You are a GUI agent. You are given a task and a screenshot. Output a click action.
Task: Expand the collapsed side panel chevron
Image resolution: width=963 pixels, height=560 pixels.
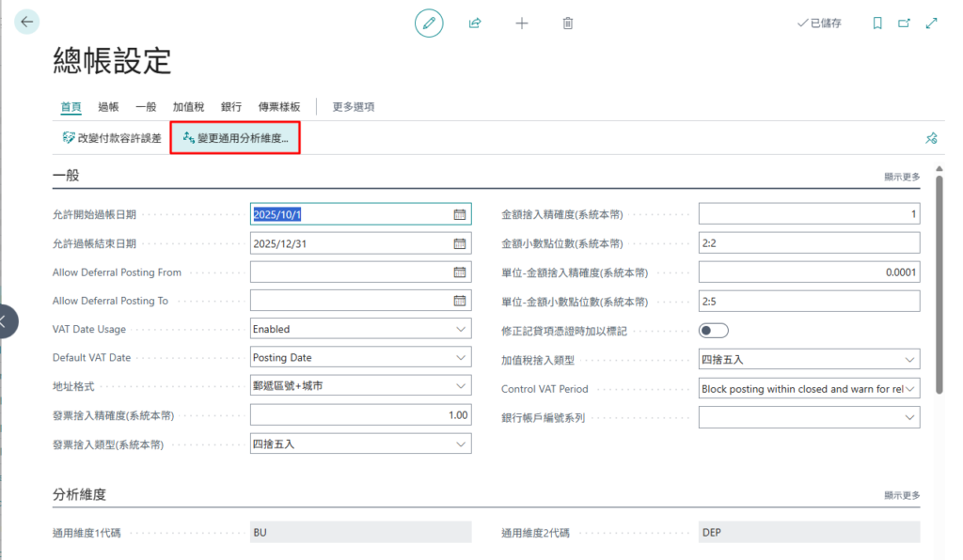point(7,320)
